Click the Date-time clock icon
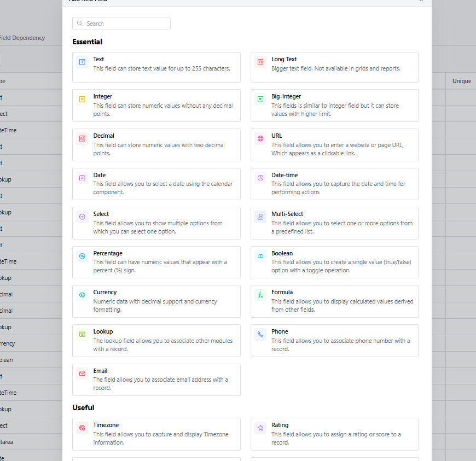The width and height of the screenshot is (476, 461). (x=260, y=178)
